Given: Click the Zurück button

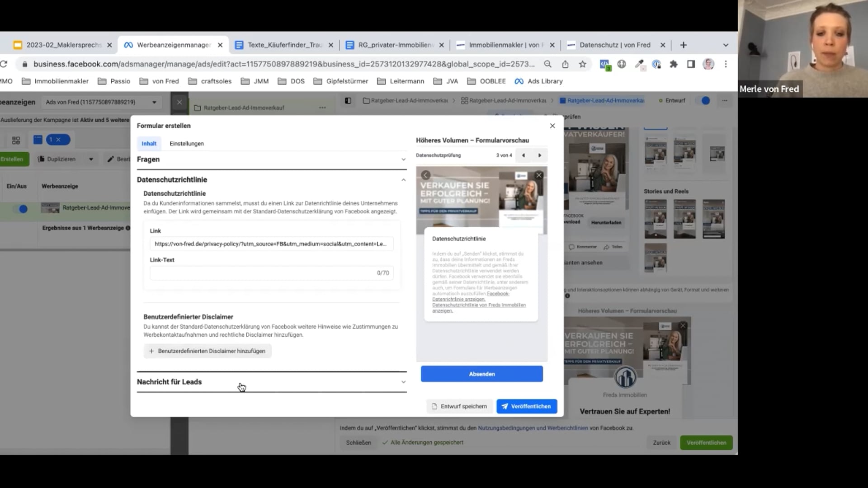Looking at the screenshot, I should pyautogui.click(x=661, y=443).
